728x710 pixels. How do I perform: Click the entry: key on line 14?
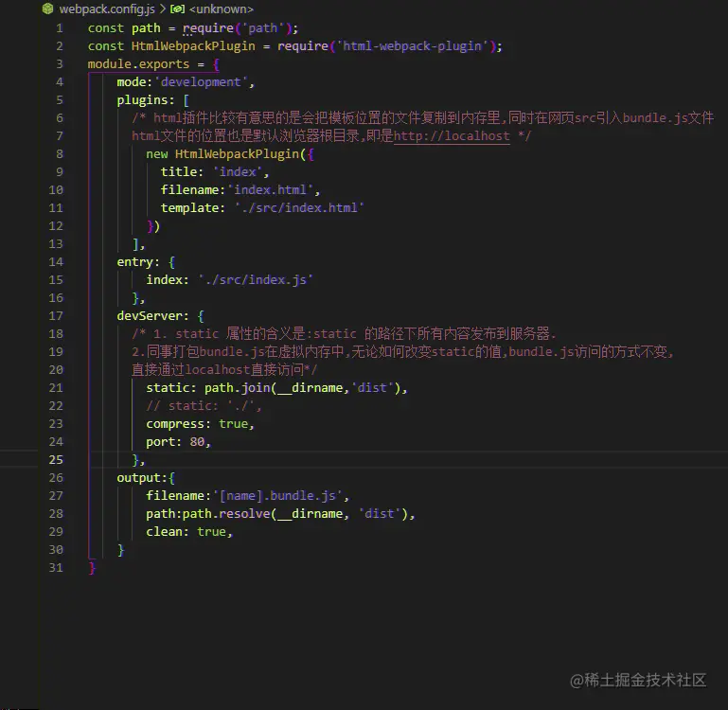[138, 262]
